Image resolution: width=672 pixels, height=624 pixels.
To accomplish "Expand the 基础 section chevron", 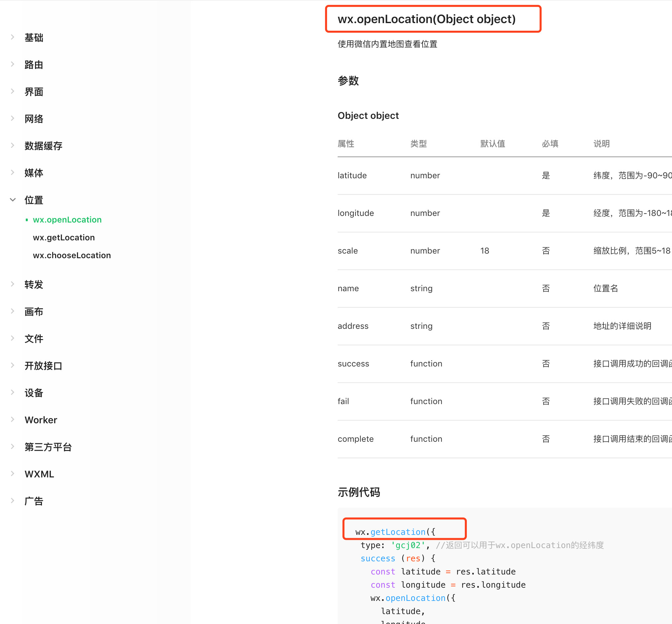I will tap(13, 37).
